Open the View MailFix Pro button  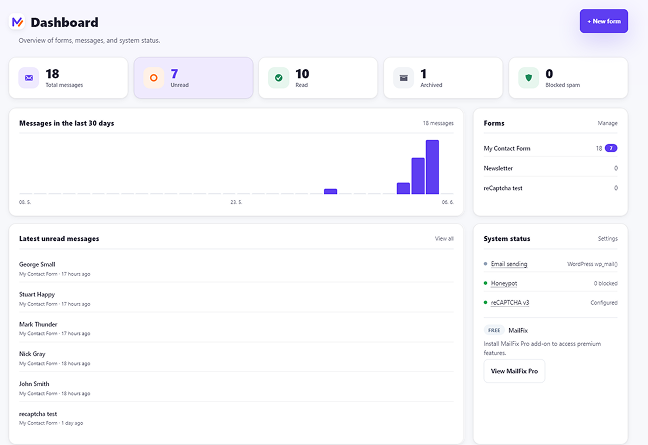[514, 371]
